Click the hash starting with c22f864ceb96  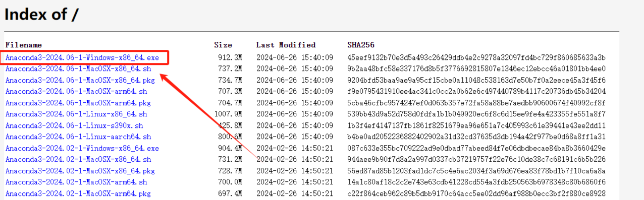click(x=476, y=193)
